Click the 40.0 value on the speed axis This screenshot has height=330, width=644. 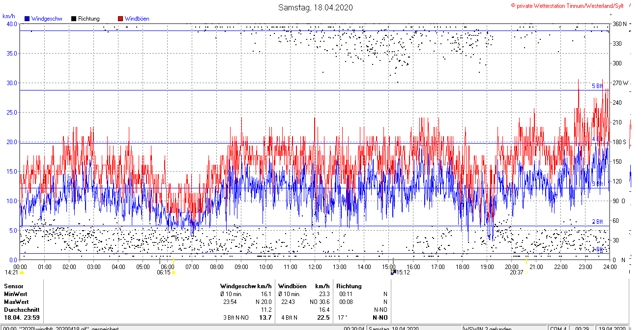(12, 24)
